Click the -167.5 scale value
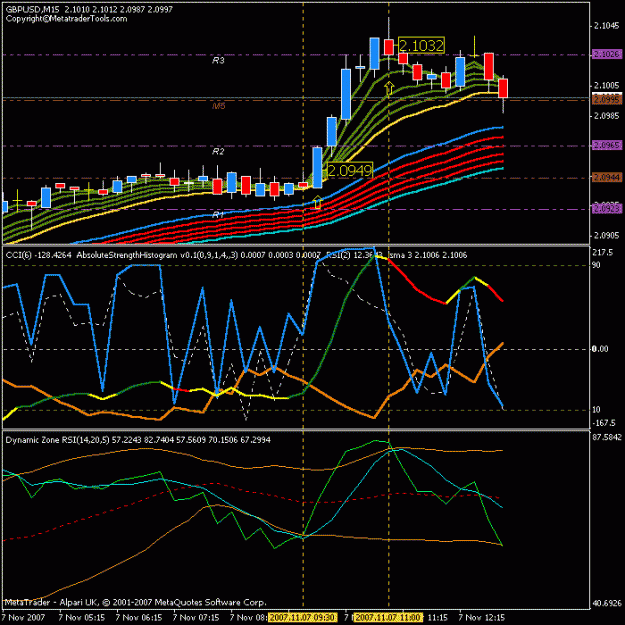 [x=604, y=423]
